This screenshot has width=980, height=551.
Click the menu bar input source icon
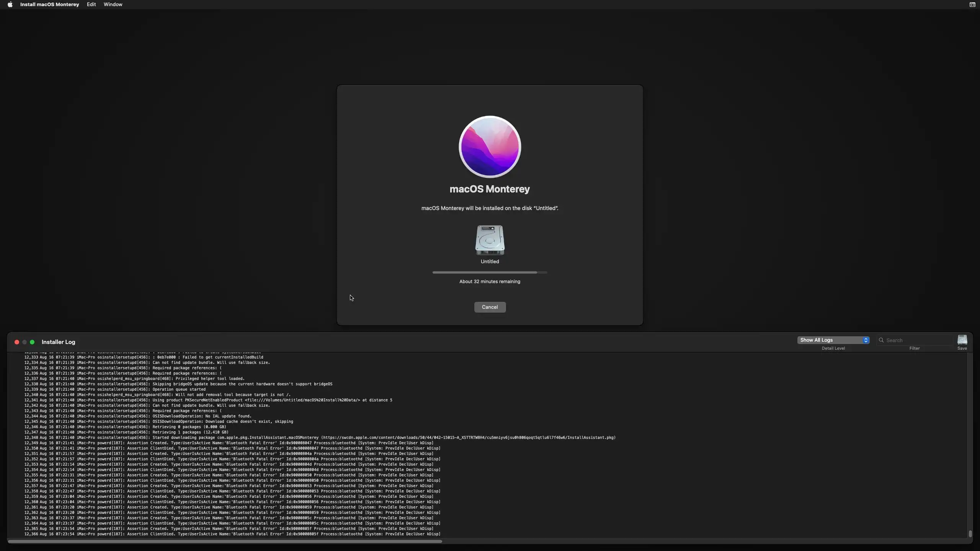[x=972, y=5]
